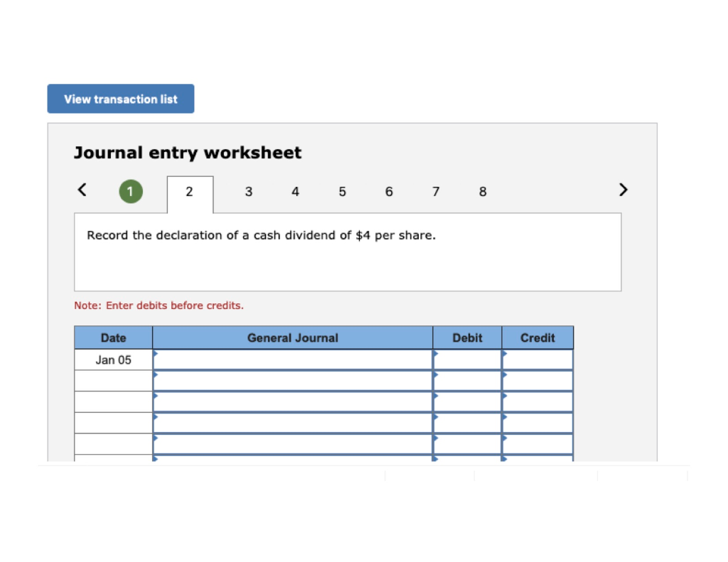Open the account dropdown in the first journal row
Screen dimensions: 728x562
[155, 352]
